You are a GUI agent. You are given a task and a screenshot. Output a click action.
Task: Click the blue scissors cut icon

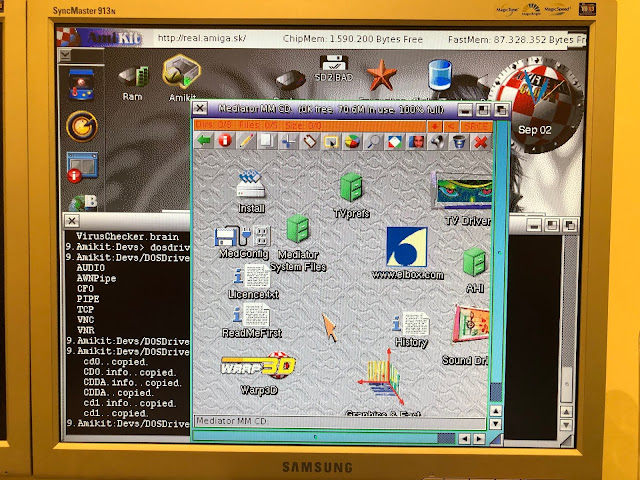click(288, 142)
